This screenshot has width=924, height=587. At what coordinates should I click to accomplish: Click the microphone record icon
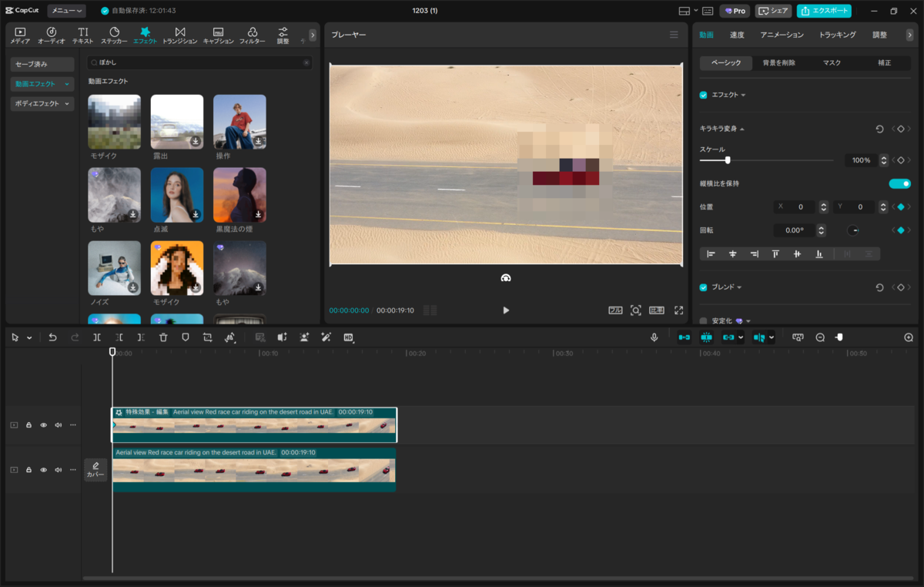[x=654, y=337]
